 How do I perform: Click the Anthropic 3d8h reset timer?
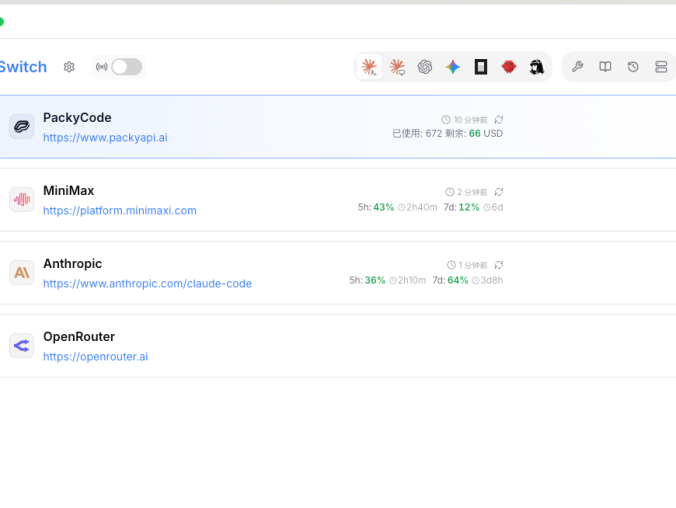click(x=488, y=280)
